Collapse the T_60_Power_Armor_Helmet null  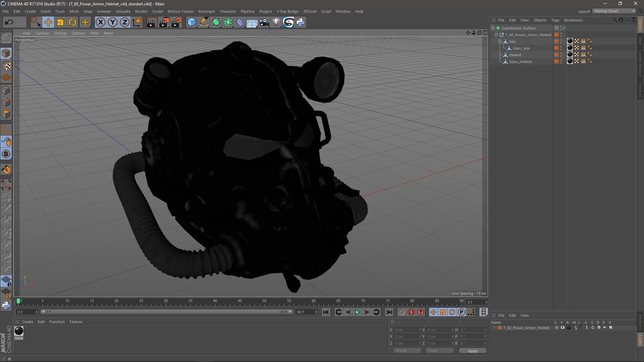[x=496, y=35]
